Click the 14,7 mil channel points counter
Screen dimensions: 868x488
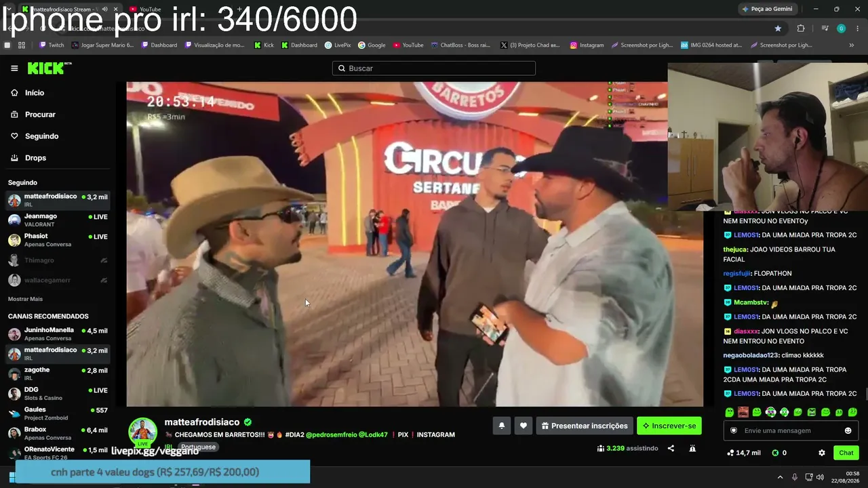(x=743, y=453)
